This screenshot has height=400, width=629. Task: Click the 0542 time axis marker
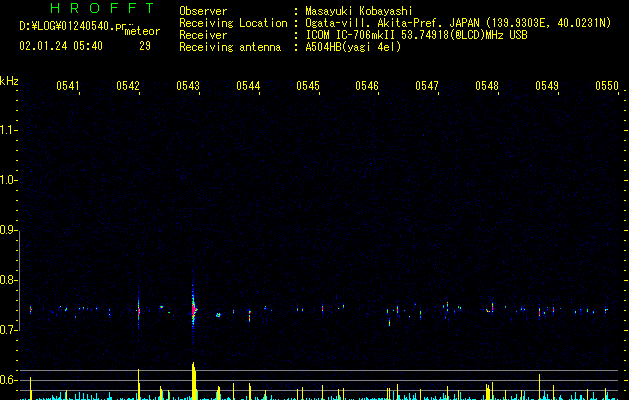coord(128,86)
